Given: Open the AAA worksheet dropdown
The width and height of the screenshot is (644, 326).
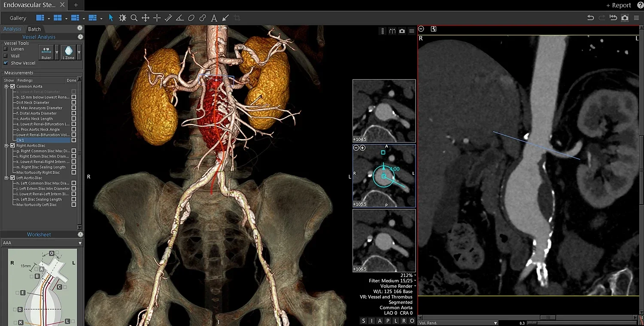Looking at the screenshot, I should tap(42, 243).
